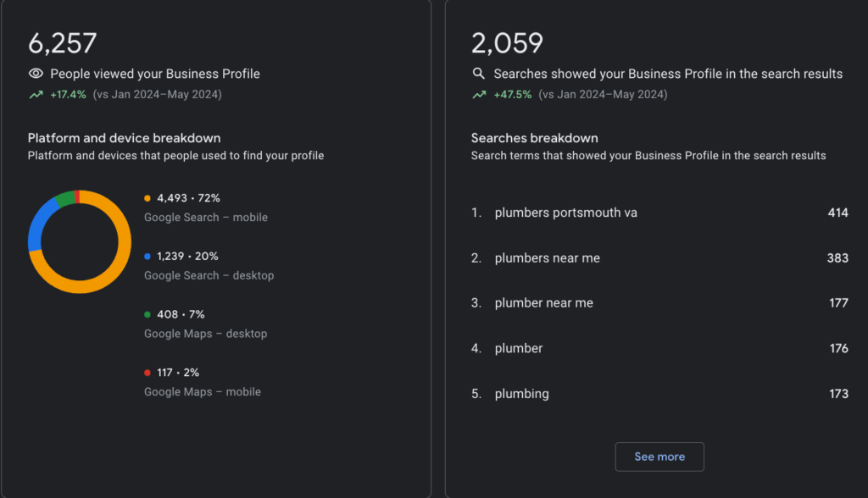This screenshot has width=868, height=498.
Task: Click the Platform and device breakdown heading
Action: point(124,138)
